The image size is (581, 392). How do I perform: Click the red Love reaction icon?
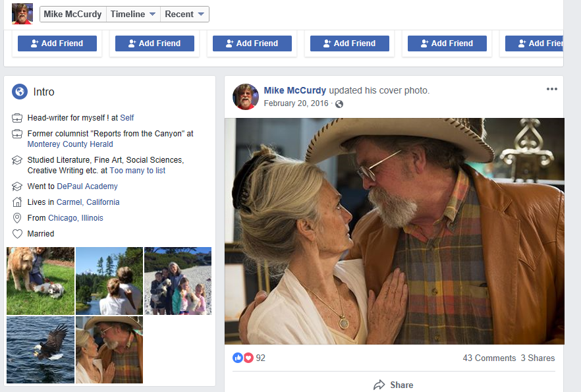(x=248, y=358)
